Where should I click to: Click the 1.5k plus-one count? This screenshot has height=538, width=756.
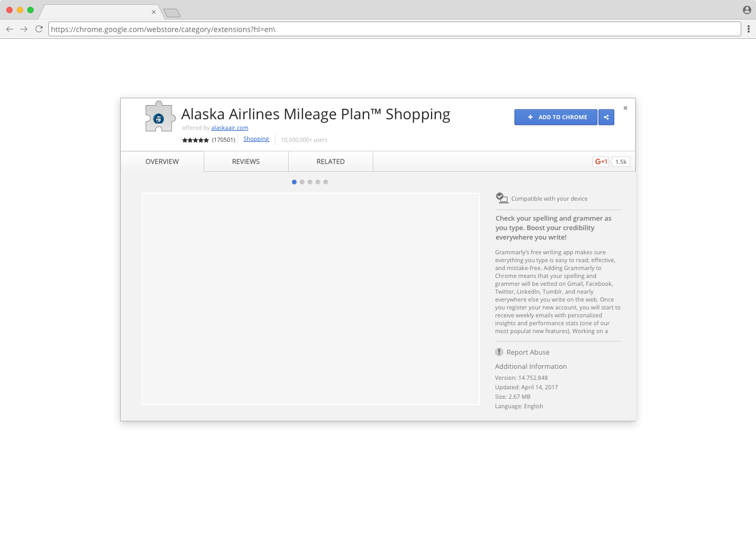(621, 162)
